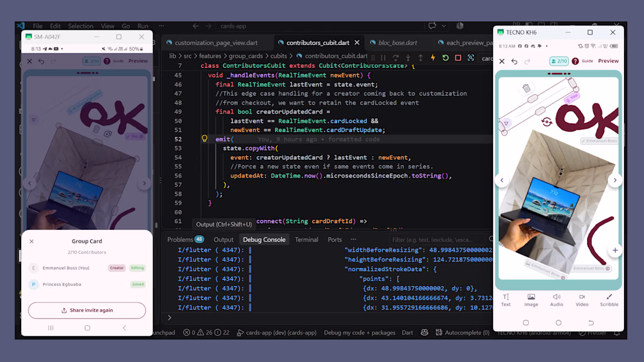This screenshot has height=362, width=644.
Task: Open the Selection menu
Action: coord(81,26)
